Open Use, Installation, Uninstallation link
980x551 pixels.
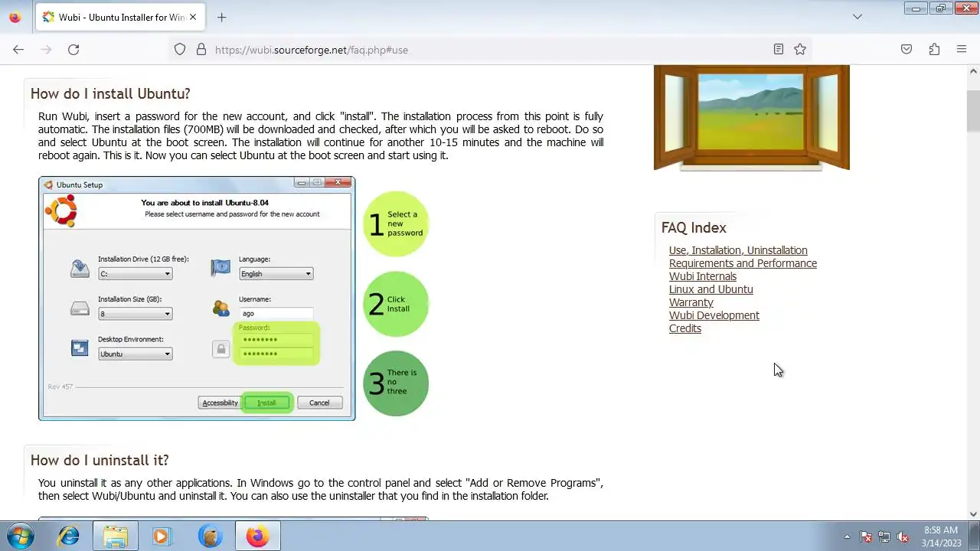pyautogui.click(x=738, y=250)
